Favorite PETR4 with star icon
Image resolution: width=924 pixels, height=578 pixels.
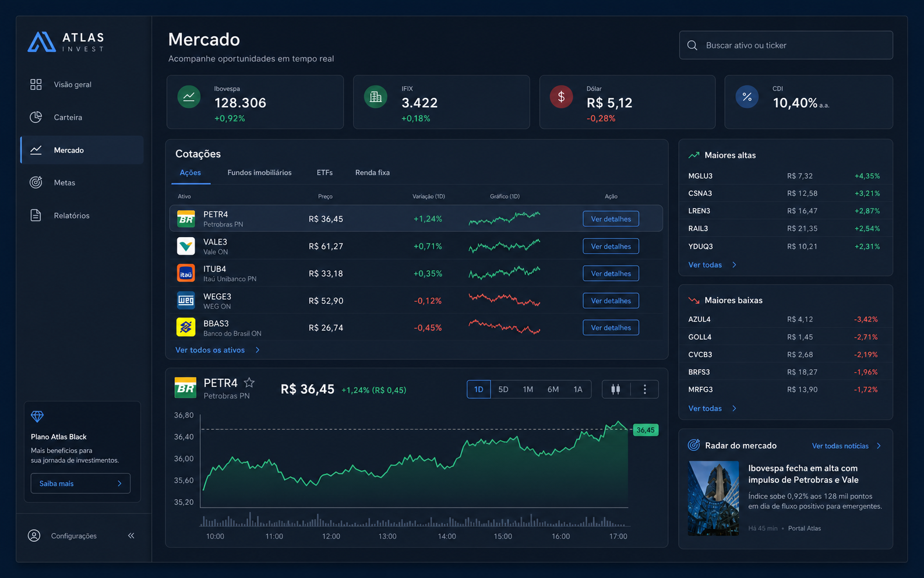pyautogui.click(x=249, y=383)
